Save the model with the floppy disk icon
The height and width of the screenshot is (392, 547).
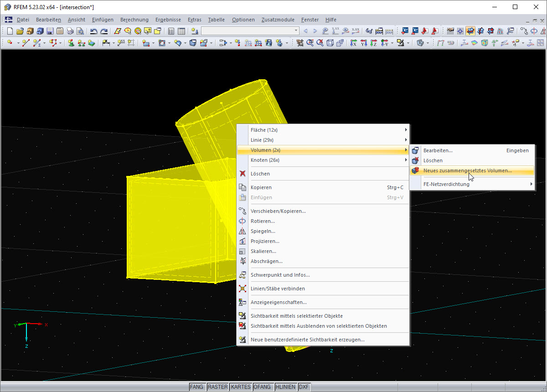50,31
